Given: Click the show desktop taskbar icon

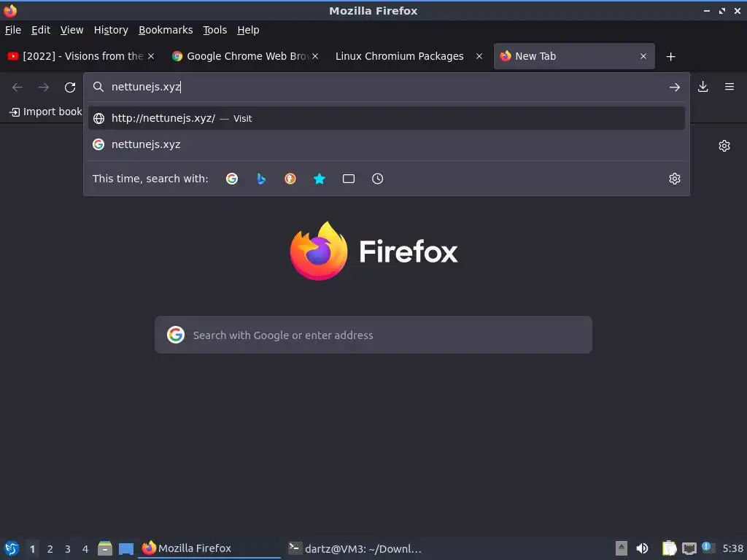Looking at the screenshot, I should (125, 548).
